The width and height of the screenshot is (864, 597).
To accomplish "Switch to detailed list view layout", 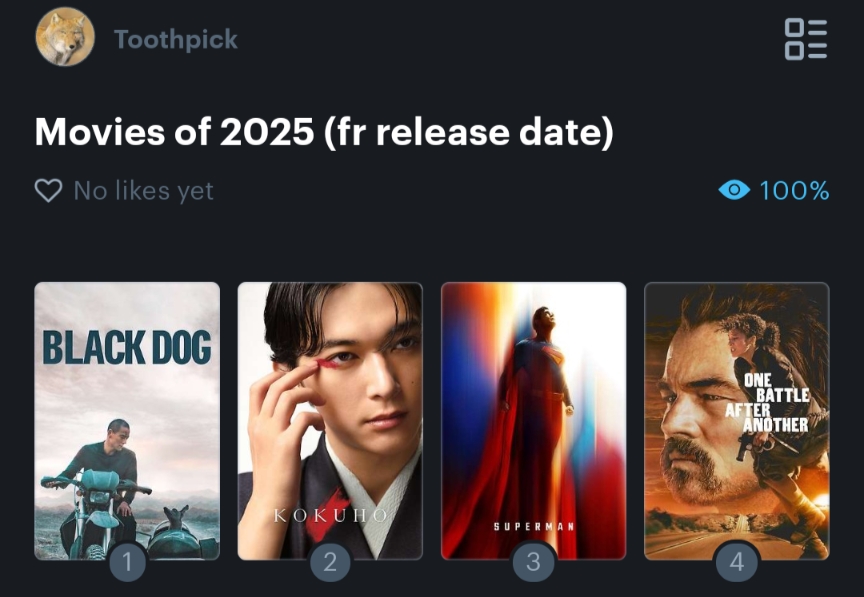I will point(806,39).
